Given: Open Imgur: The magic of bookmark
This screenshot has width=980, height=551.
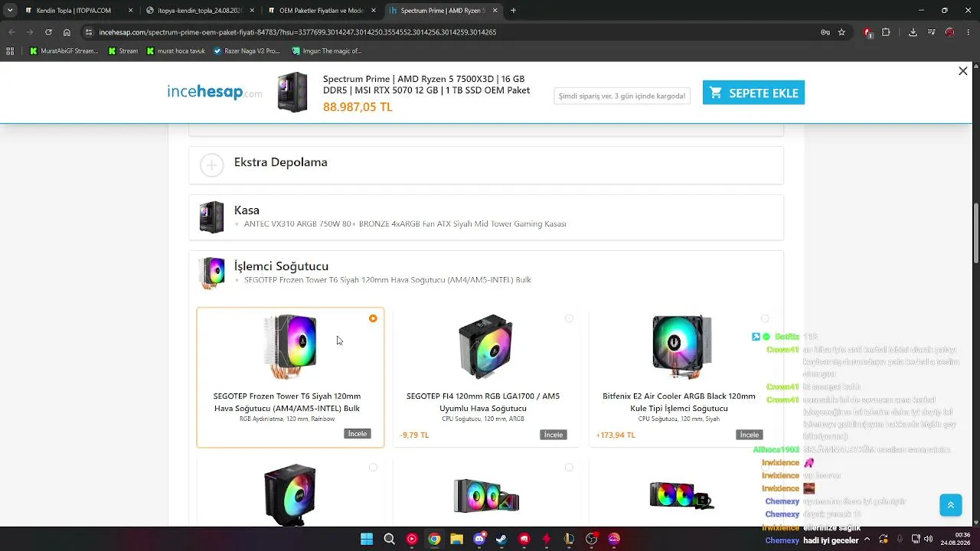Looking at the screenshot, I should pos(326,51).
